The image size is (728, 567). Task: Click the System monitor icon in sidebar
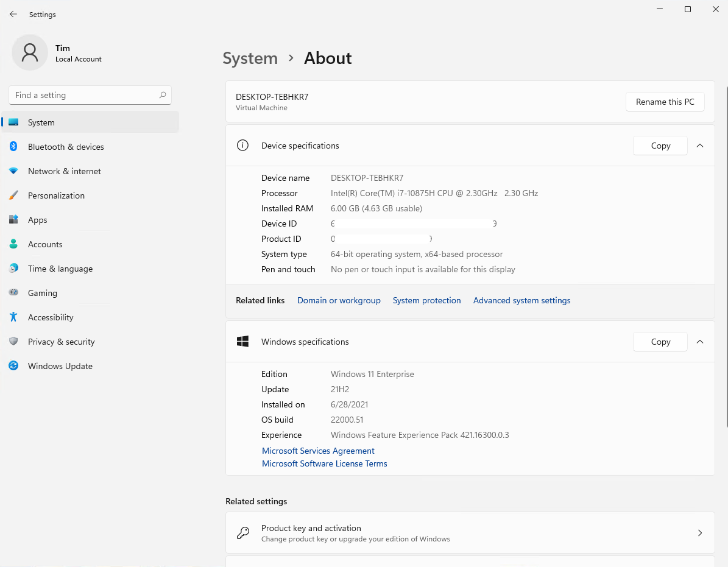click(13, 122)
